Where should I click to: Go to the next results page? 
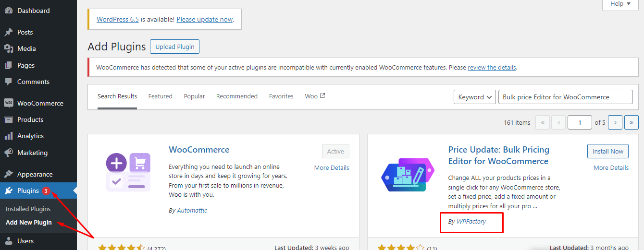[x=615, y=122]
